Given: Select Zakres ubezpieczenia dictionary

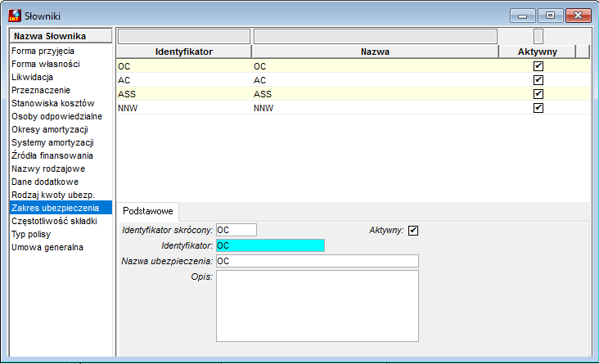Looking at the screenshot, I should (61, 208).
